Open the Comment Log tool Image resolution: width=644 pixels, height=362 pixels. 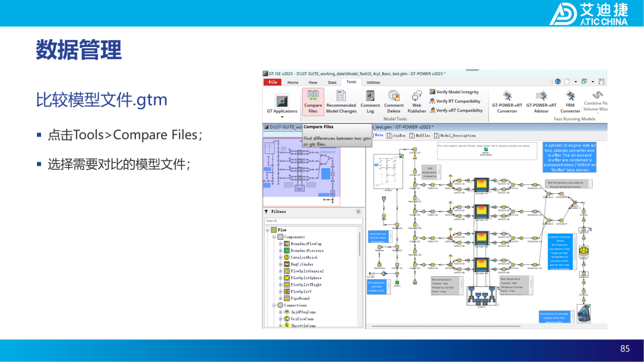pyautogui.click(x=370, y=102)
